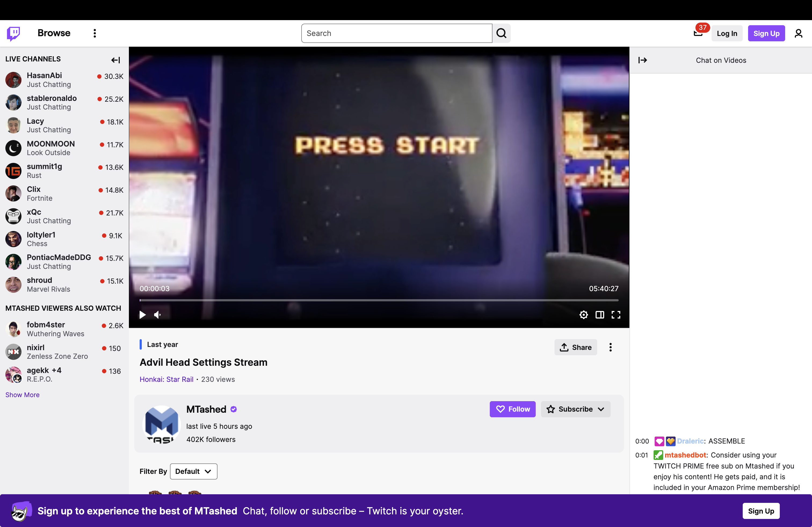The image size is (812, 527).
Task: Open the Browse menu
Action: point(53,33)
